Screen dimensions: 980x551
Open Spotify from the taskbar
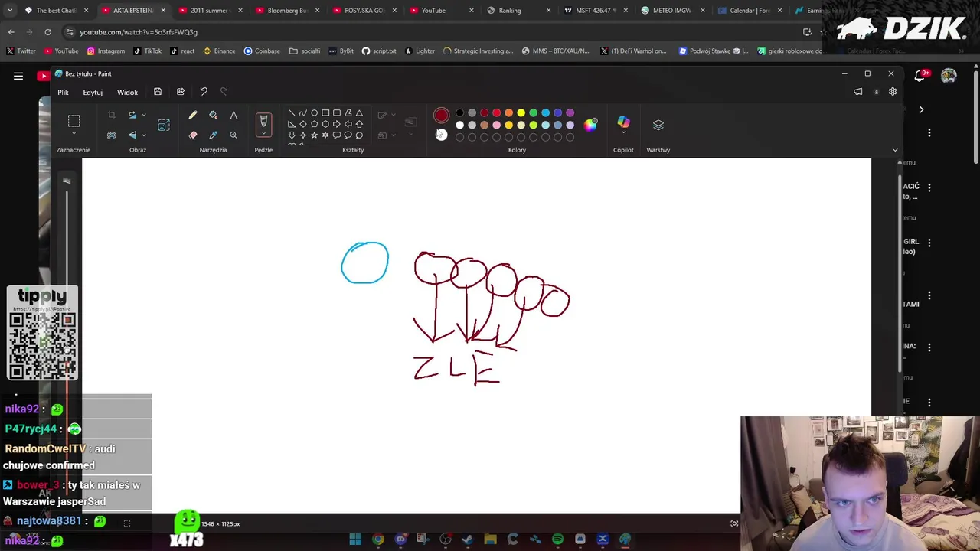coord(557,540)
